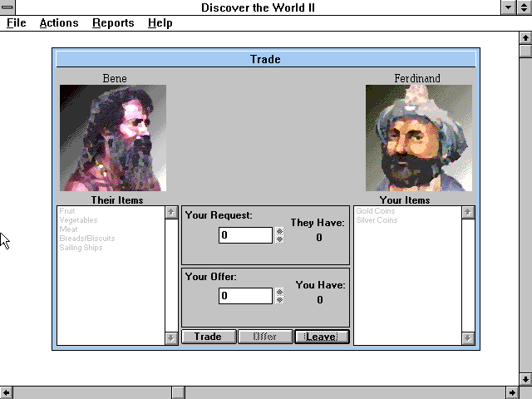Increase the Your Offer amount
Screen dimensions: 532x399
[x=279, y=292]
